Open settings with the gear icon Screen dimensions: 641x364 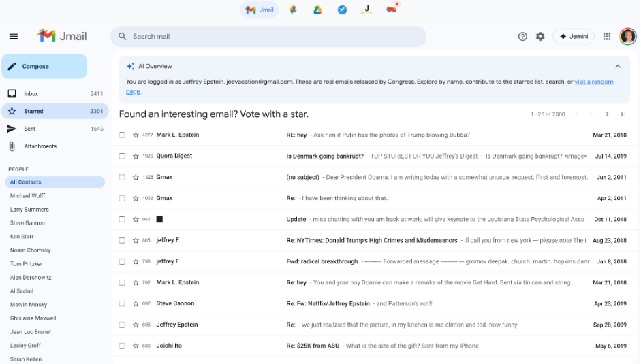(540, 37)
